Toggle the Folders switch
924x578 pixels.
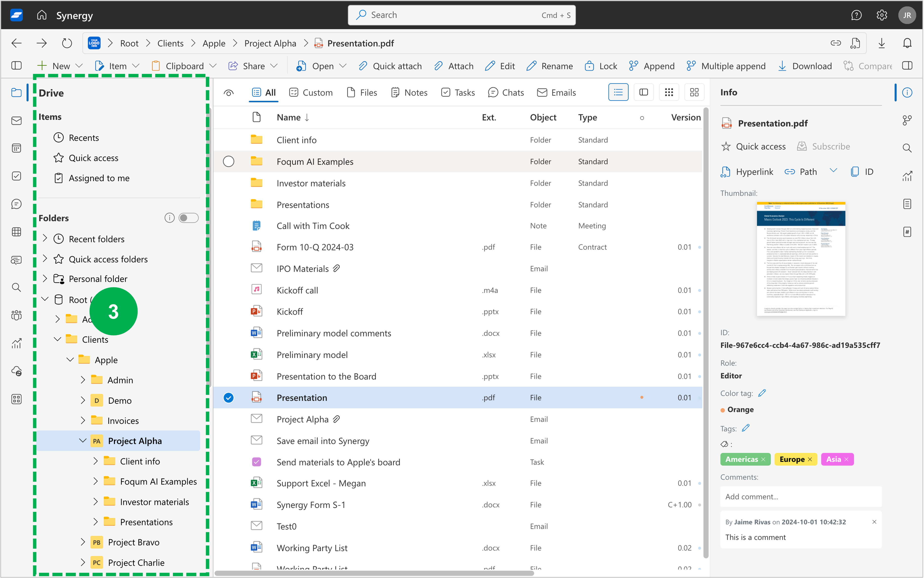point(188,218)
